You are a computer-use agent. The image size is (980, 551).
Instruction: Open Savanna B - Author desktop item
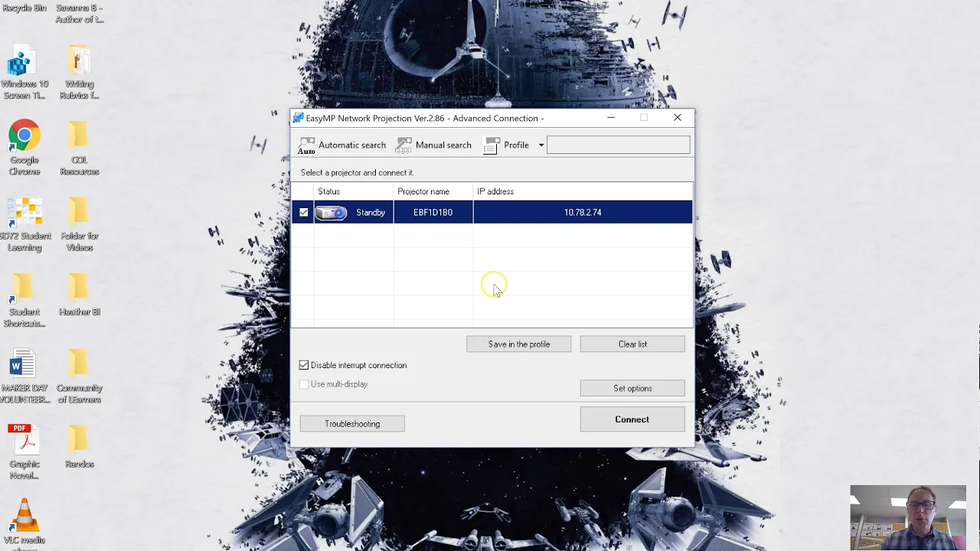pyautogui.click(x=80, y=13)
